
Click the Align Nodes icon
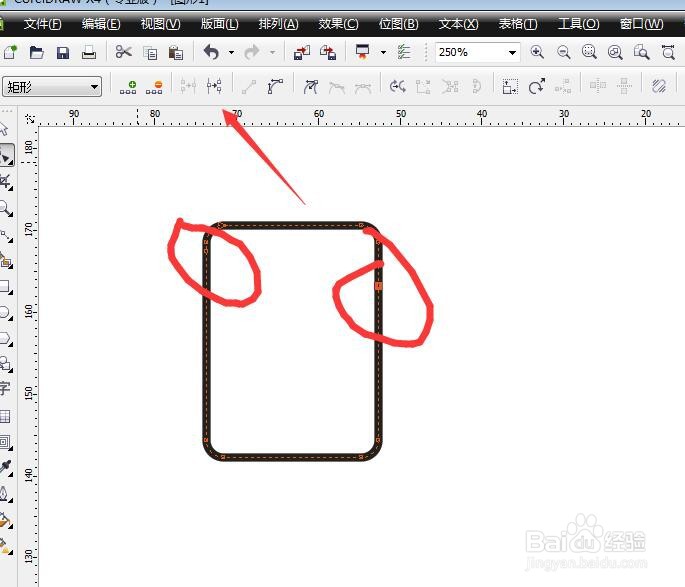click(x=563, y=86)
